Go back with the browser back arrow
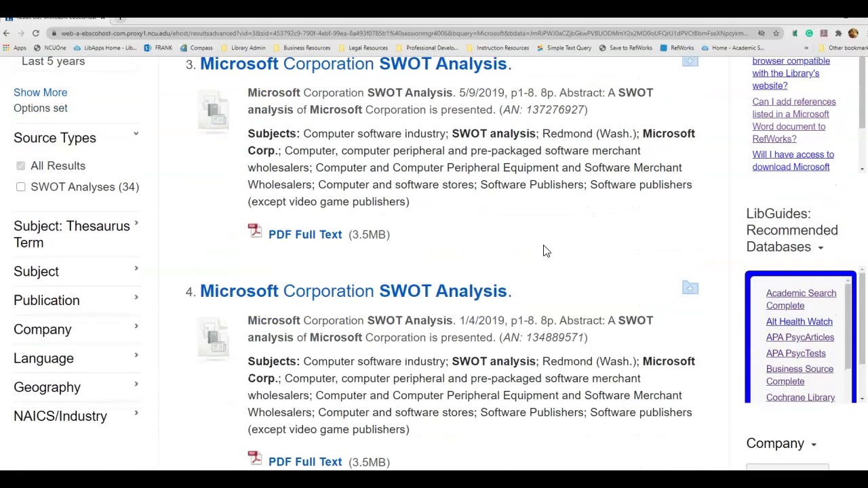This screenshot has height=488, width=868. 7,33
